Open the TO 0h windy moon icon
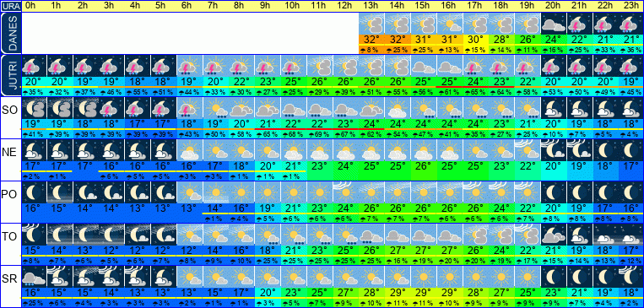This screenshot has width=644, height=308. point(34,234)
